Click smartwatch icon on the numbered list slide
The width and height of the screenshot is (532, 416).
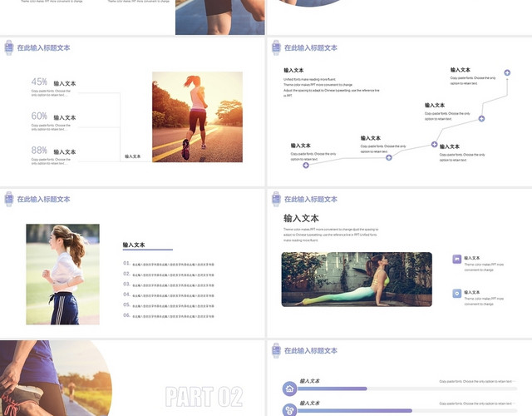pyautogui.click(x=9, y=199)
